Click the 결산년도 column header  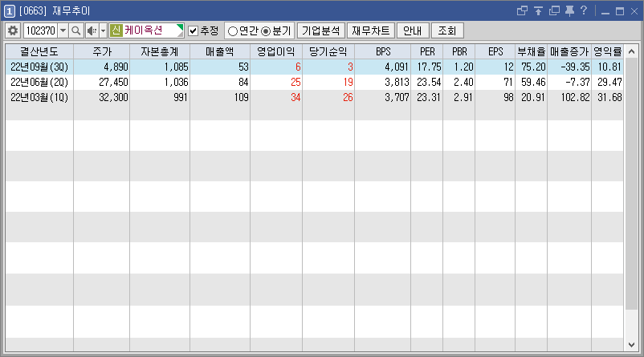tap(39, 51)
